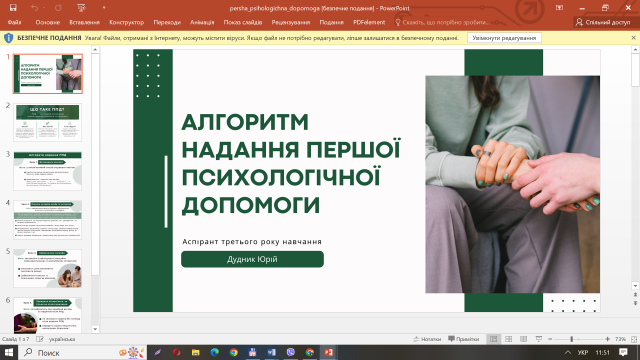Show hidden system tray icons chevron
Screen dimensions: 640x360
[568, 352]
